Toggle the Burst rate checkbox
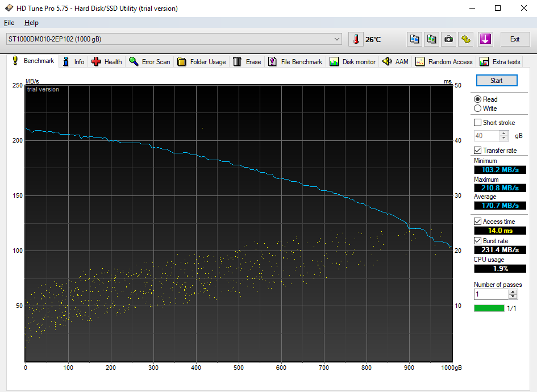Viewport: 537px width, 392px height. [477, 241]
